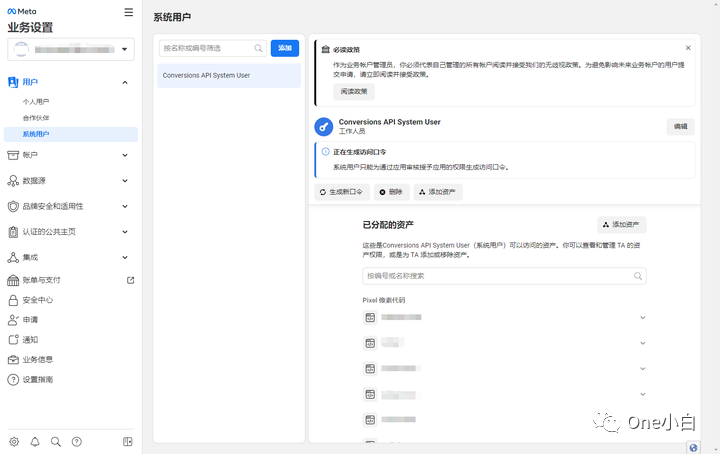Viewport: 720px width, 454px height.
Task: Click the 通知 icon in sidebar list
Action: tap(13, 340)
